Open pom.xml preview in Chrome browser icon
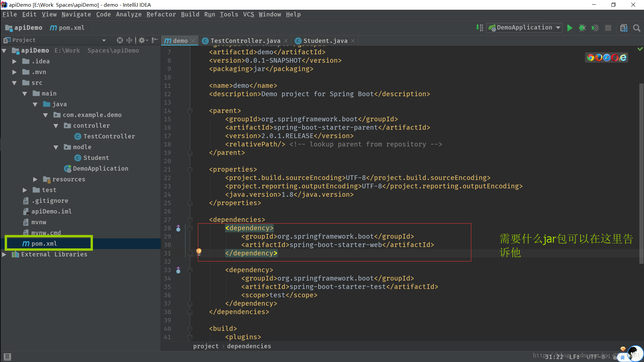This screenshot has height=362, width=644. click(591, 58)
